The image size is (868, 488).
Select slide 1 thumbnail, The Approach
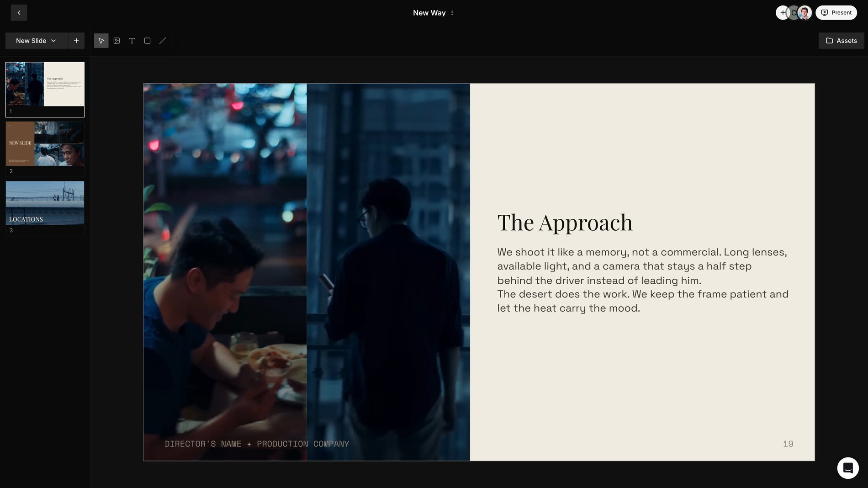click(x=45, y=90)
